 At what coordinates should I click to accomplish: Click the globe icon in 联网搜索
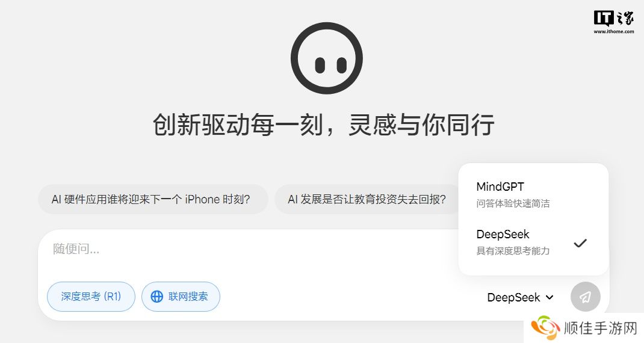pyautogui.click(x=157, y=297)
